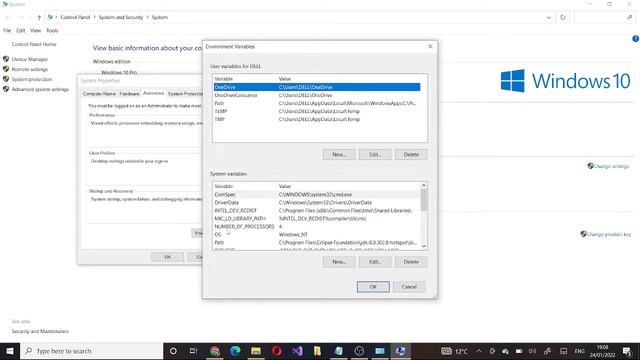Click the notepad-style icon on the taskbar

(x=338, y=351)
